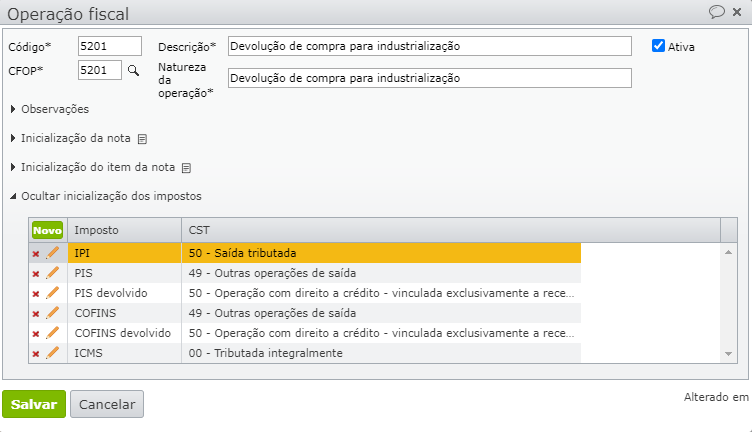752x432 pixels.
Task: Click the Cancelar button
Action: 107,404
